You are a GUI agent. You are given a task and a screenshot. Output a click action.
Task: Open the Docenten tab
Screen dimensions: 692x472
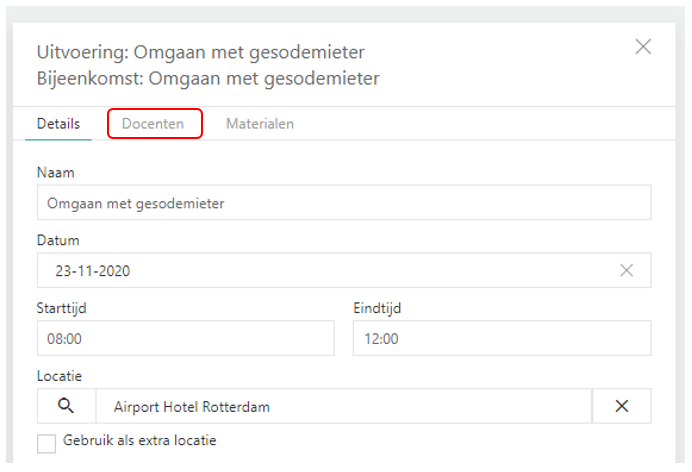point(153,124)
